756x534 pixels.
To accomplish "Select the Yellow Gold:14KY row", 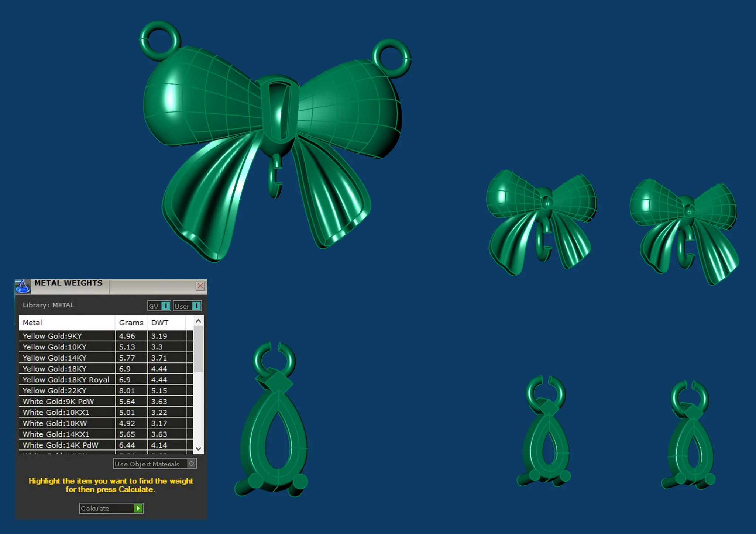I will 106,358.
